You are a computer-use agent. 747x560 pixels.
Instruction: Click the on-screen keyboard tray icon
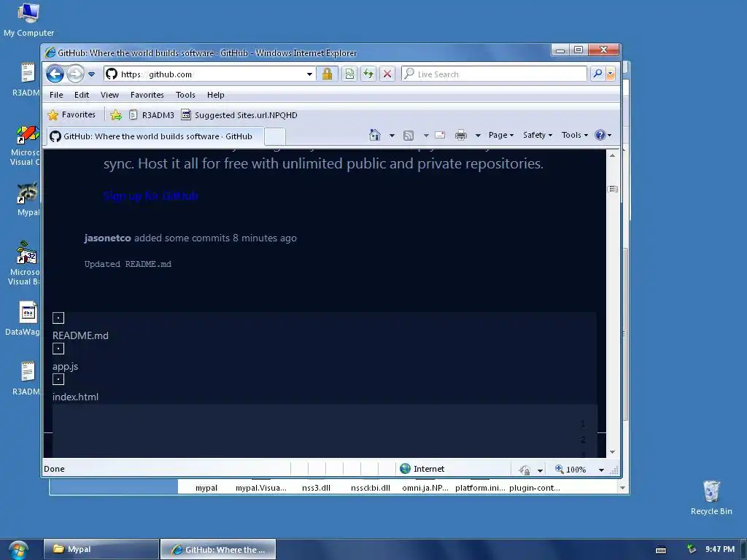[661, 550]
